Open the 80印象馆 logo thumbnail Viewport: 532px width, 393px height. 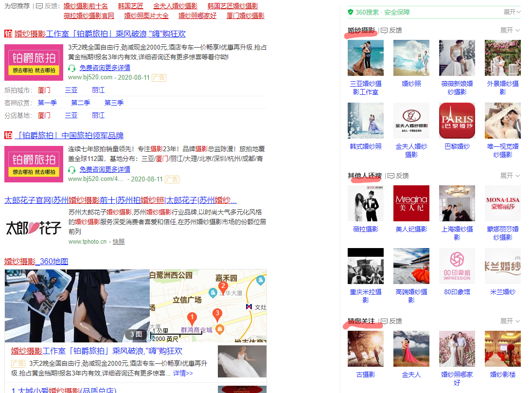(457, 266)
